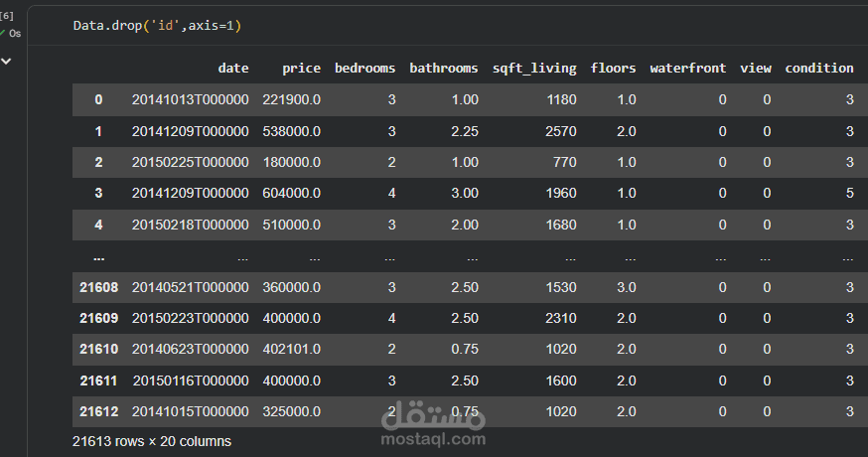868x457 pixels.
Task: Click the 'date' column header
Action: (233, 69)
